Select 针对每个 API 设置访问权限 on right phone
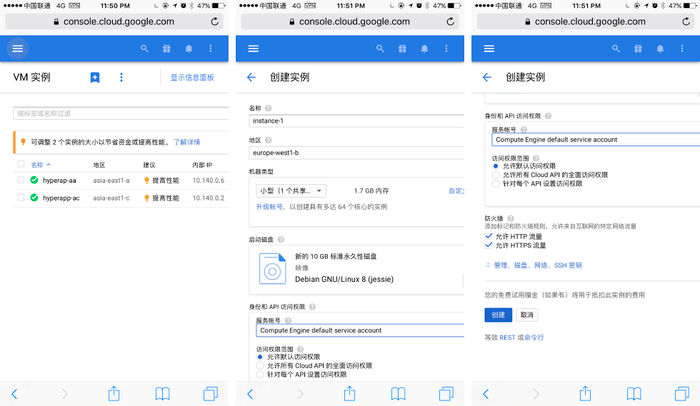700x406 pixels. 496,184
